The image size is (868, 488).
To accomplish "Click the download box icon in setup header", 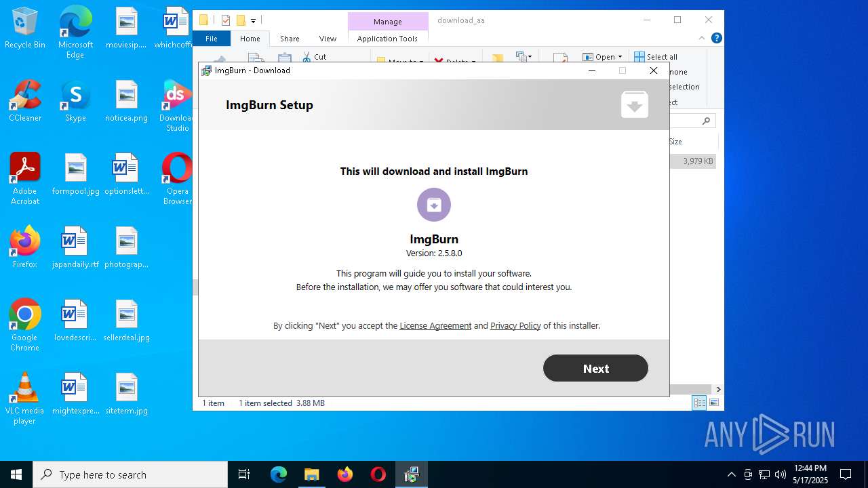I will coord(634,105).
